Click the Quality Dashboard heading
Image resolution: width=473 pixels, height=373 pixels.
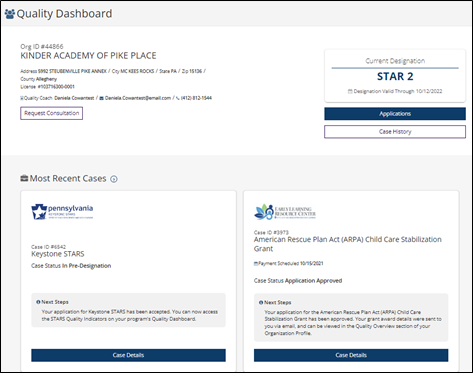click(64, 14)
